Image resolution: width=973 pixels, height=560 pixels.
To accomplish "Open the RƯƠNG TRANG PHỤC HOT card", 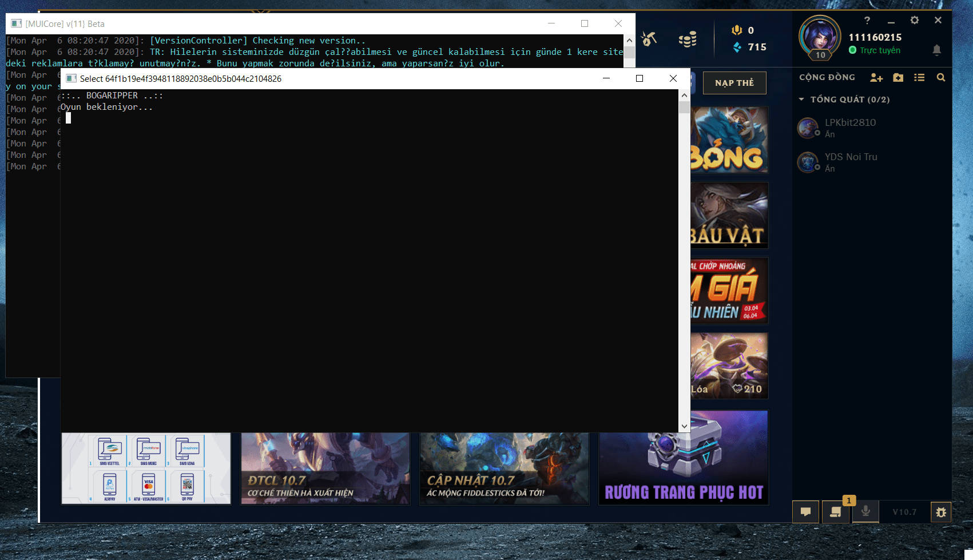I will (x=684, y=458).
